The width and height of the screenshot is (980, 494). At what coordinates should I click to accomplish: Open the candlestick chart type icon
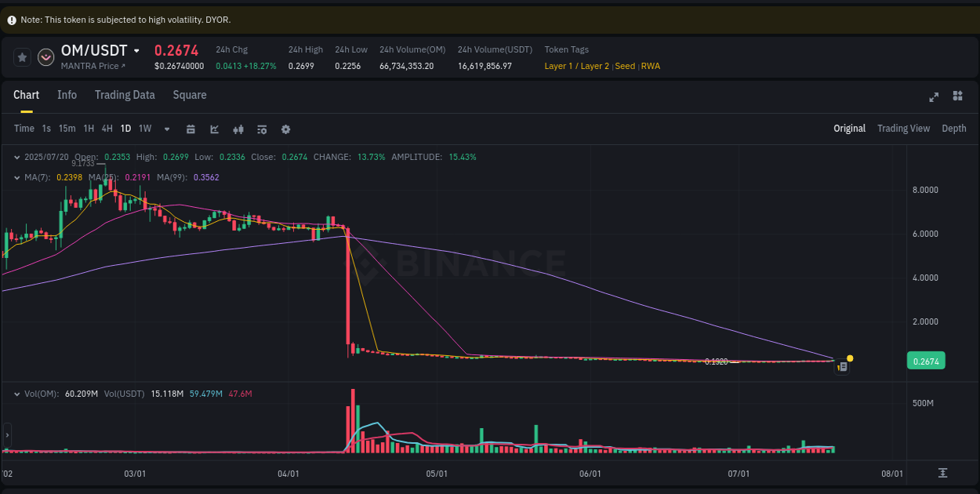pyautogui.click(x=238, y=129)
